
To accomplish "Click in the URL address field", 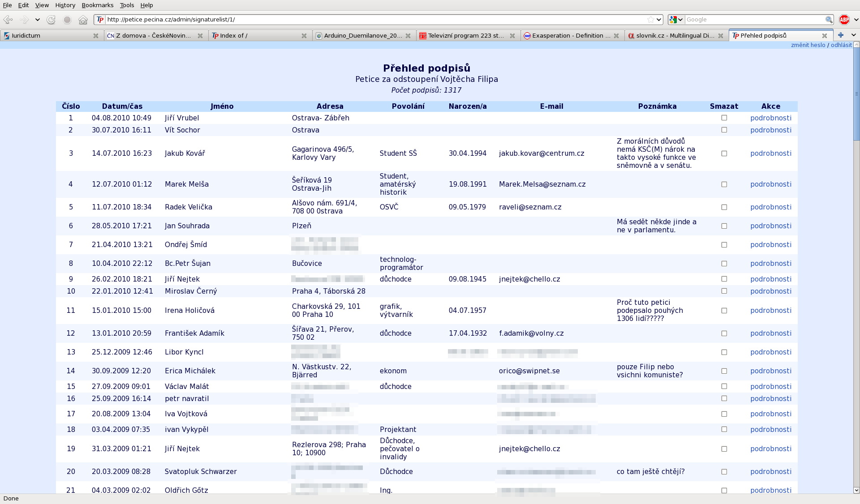I will pos(375,20).
